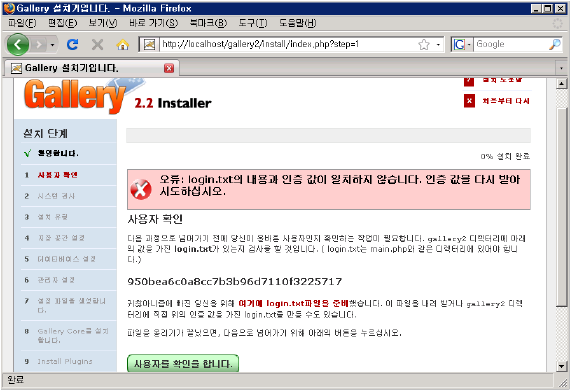Click the red error X icon
570x390 pixels.
(x=141, y=189)
